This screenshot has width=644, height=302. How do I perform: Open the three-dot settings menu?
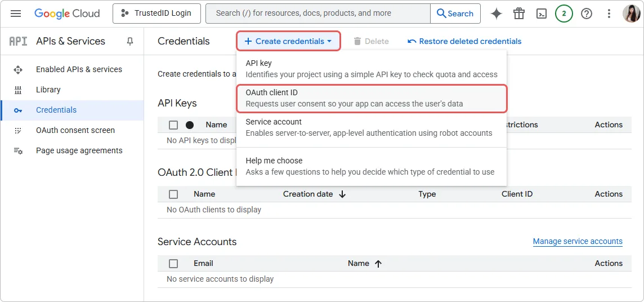click(x=609, y=14)
